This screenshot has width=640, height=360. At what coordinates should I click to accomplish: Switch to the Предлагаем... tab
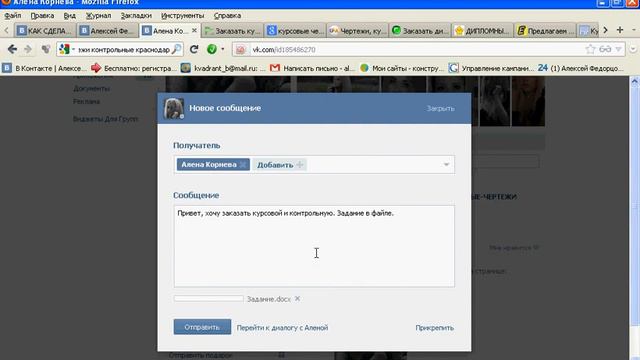[x=545, y=31]
